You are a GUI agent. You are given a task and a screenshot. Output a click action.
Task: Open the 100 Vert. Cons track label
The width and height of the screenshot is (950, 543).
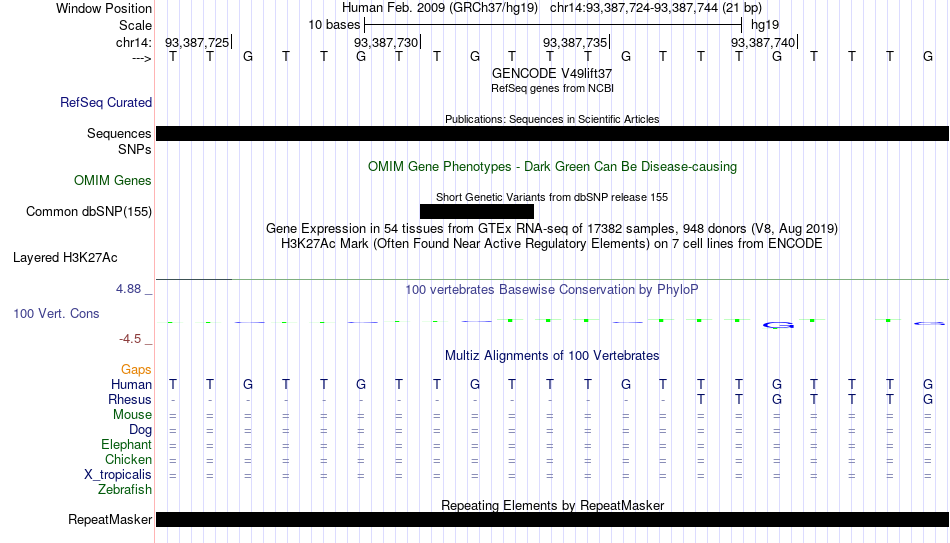coord(56,313)
